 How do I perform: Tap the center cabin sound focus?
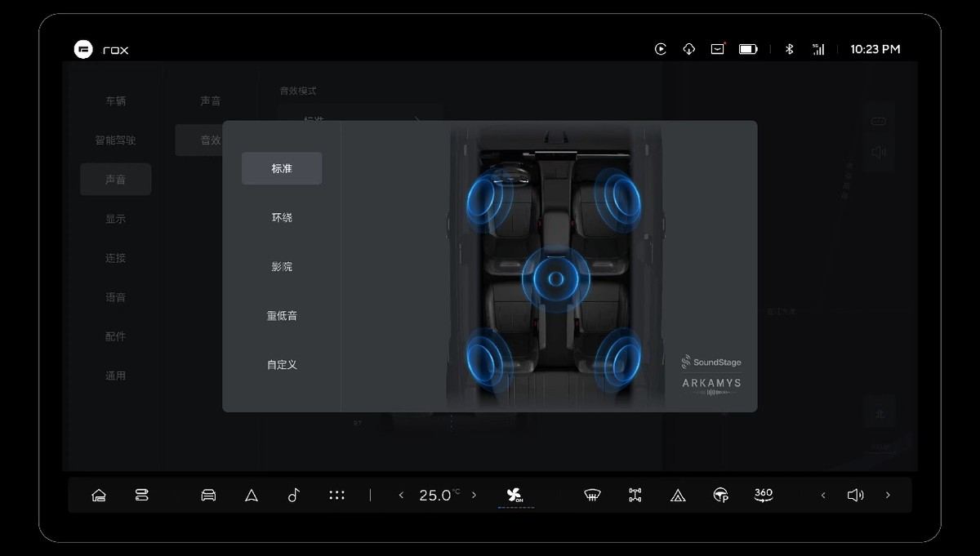click(x=556, y=279)
